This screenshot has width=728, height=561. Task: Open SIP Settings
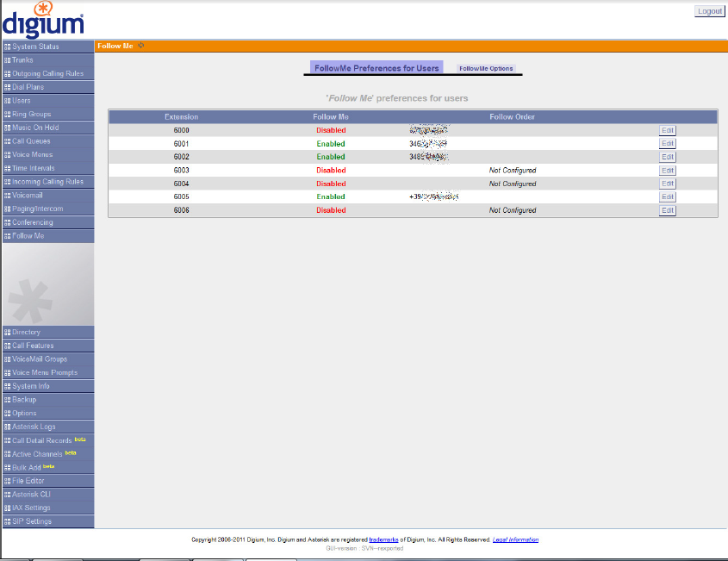48,521
